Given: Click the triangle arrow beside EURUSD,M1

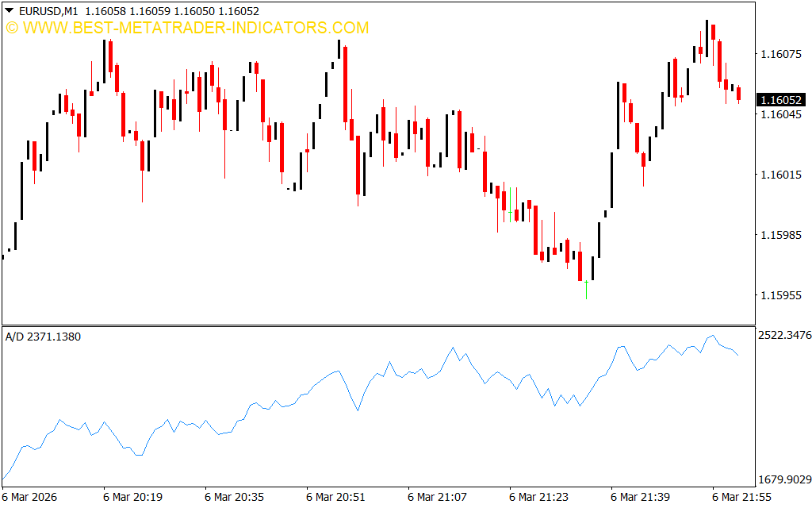Looking at the screenshot, I should tap(9, 11).
